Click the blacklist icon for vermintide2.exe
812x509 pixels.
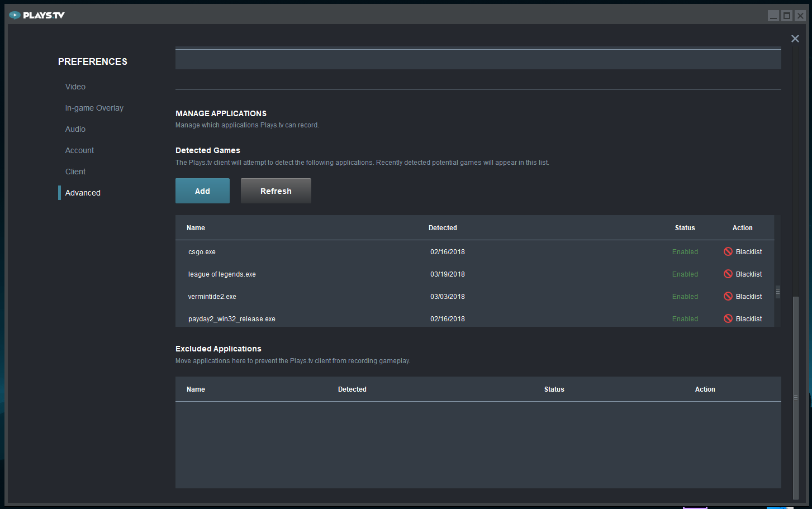[728, 296]
